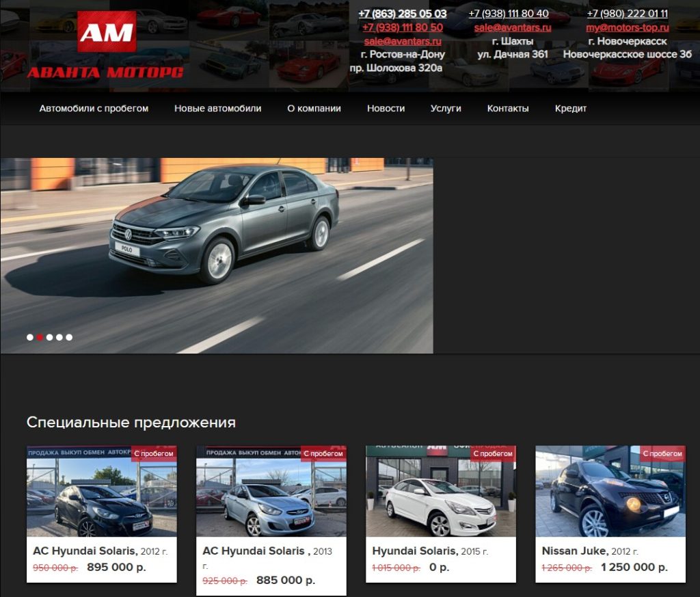Select the first carousel navigation dot
700x597 pixels.
pyautogui.click(x=30, y=336)
